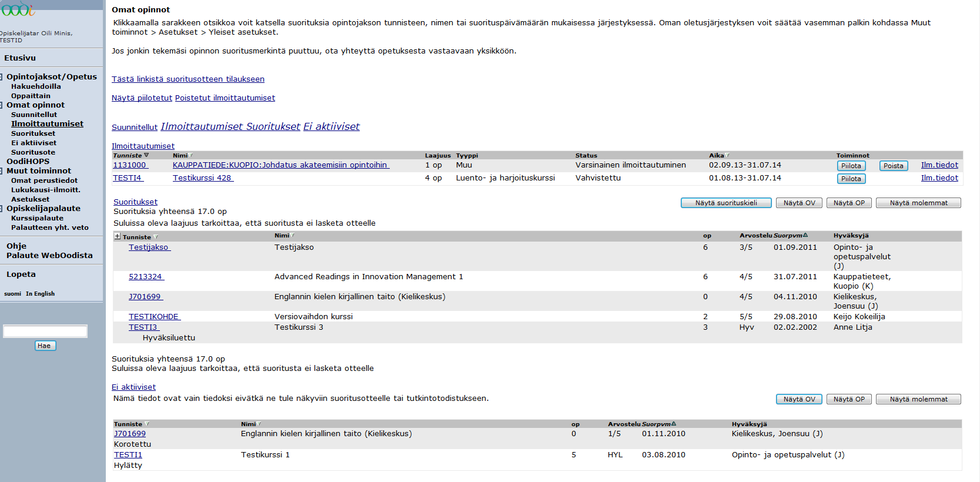Open Ei aktiiviset in sidebar
The height and width of the screenshot is (482, 980).
[34, 143]
